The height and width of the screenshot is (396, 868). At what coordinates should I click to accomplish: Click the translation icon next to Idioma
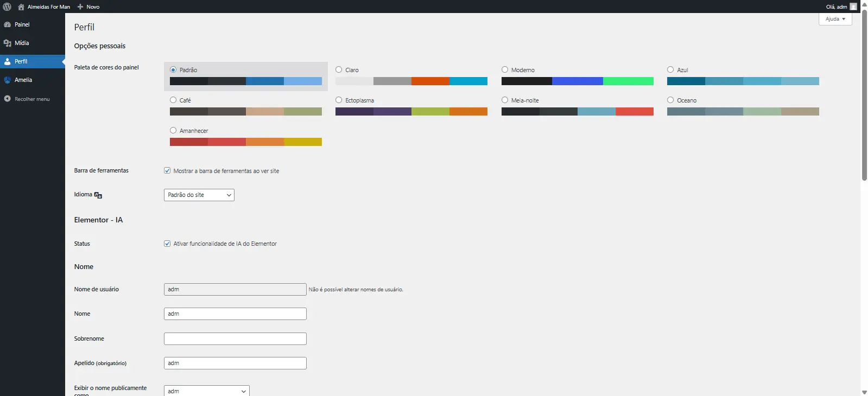tap(98, 195)
